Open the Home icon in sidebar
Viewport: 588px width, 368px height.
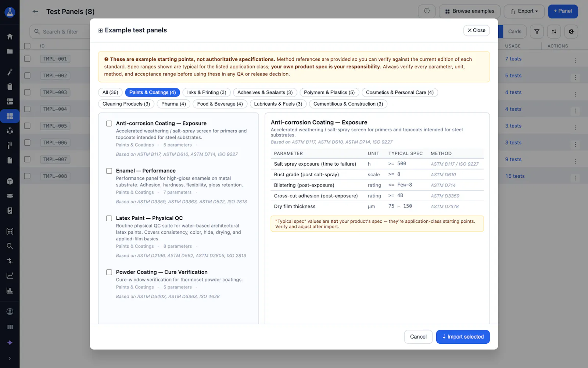[10, 36]
